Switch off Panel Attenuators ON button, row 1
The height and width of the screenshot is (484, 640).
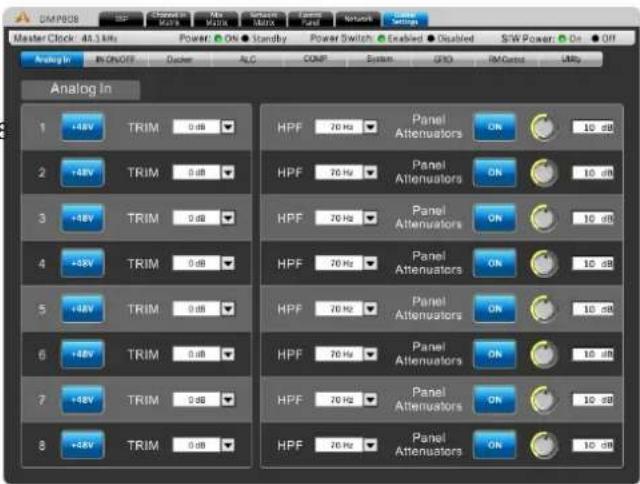click(x=494, y=127)
